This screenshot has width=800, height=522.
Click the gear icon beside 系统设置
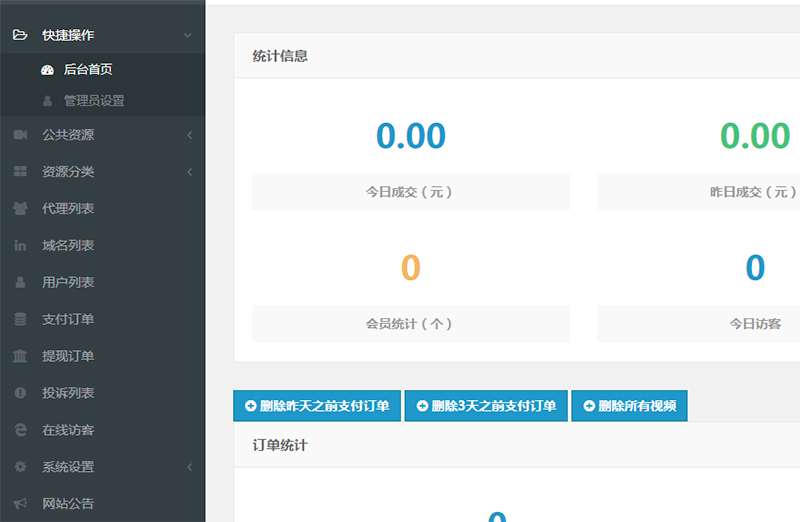pyautogui.click(x=20, y=467)
